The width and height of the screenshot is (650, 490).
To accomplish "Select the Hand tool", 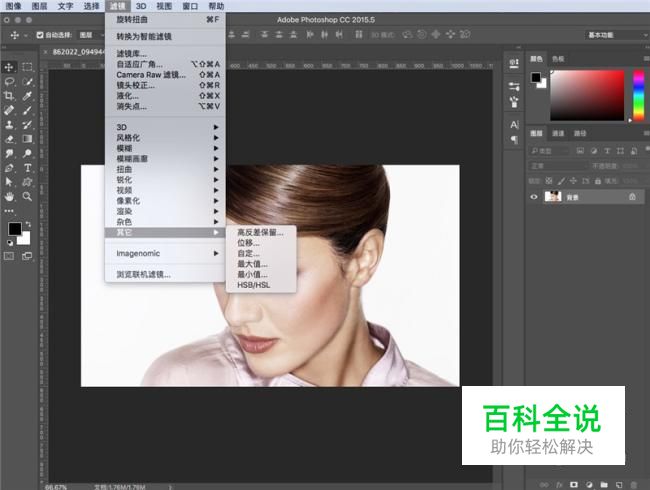I will 10,197.
